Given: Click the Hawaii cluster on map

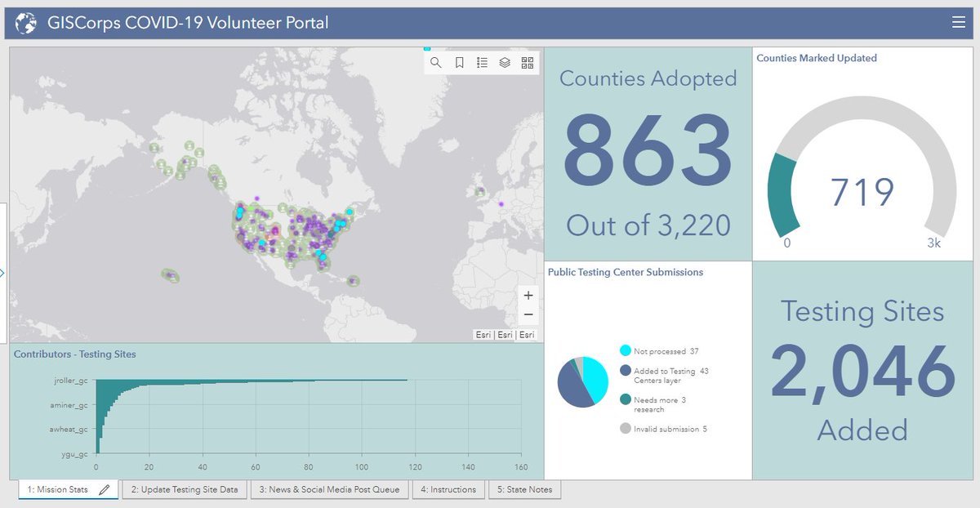Looking at the screenshot, I should pos(171,276).
